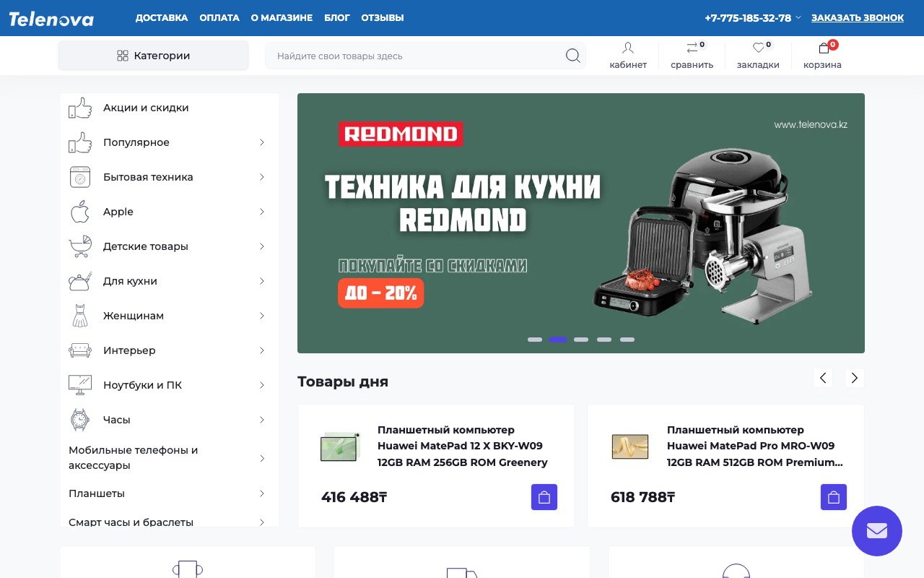Expand the Часы submenu arrow

(262, 420)
